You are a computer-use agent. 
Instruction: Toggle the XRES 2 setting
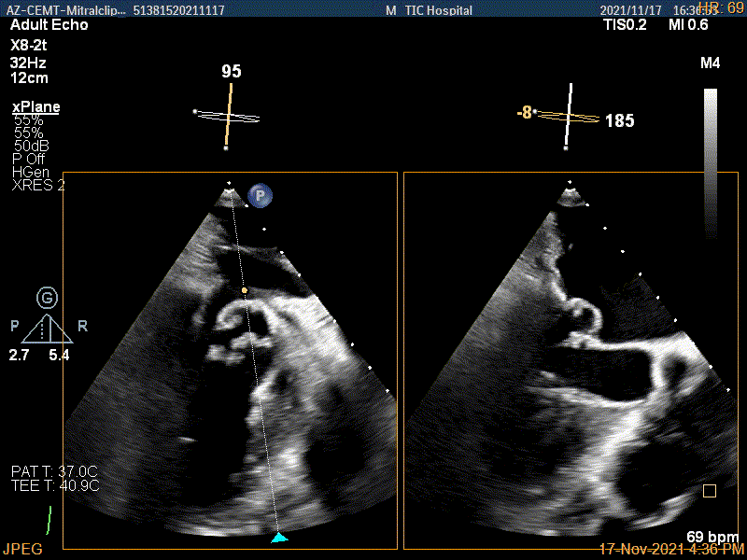[x=38, y=185]
